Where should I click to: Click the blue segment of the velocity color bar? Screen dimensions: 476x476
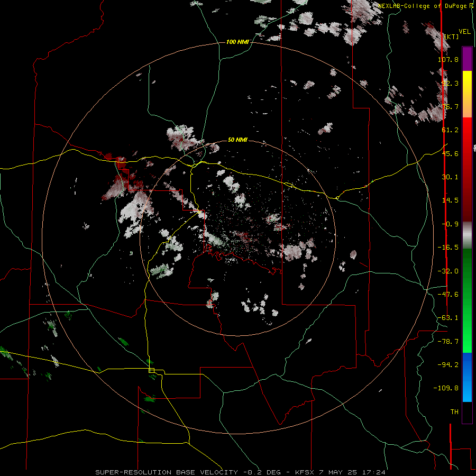[x=467, y=377]
